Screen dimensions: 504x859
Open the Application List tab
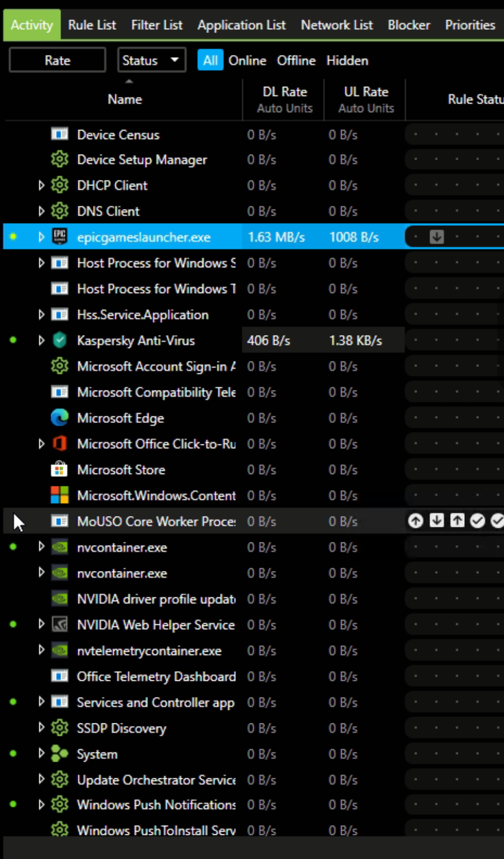click(x=241, y=25)
